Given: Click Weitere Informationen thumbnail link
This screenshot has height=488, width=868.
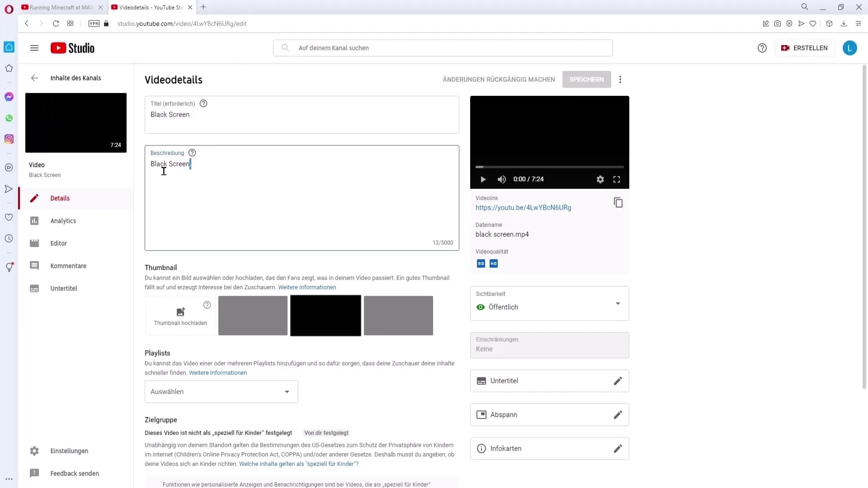Looking at the screenshot, I should tap(307, 287).
